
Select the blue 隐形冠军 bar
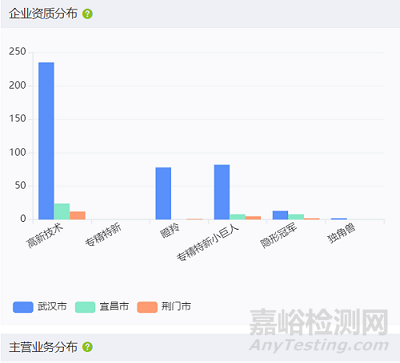pos(280,215)
